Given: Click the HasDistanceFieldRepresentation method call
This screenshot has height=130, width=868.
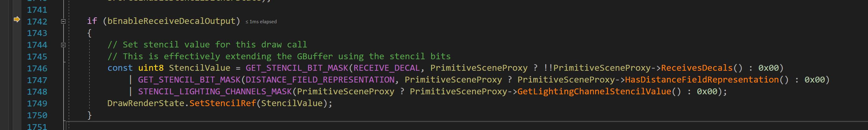Looking at the screenshot, I should (702, 80).
